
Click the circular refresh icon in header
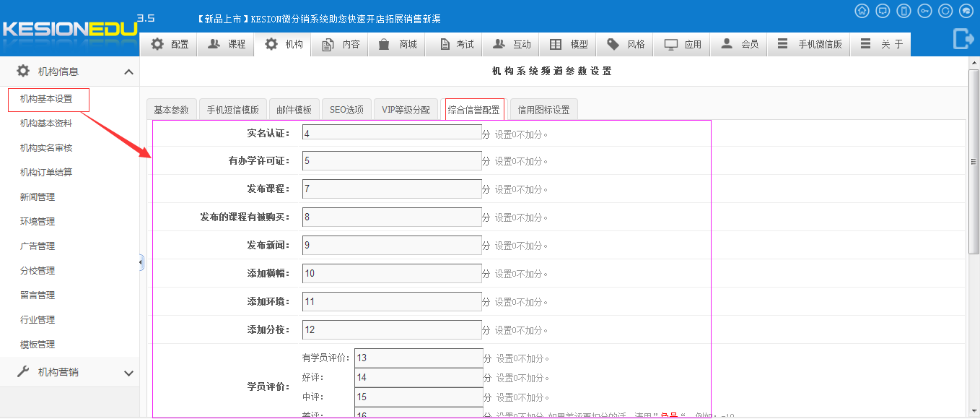click(945, 11)
